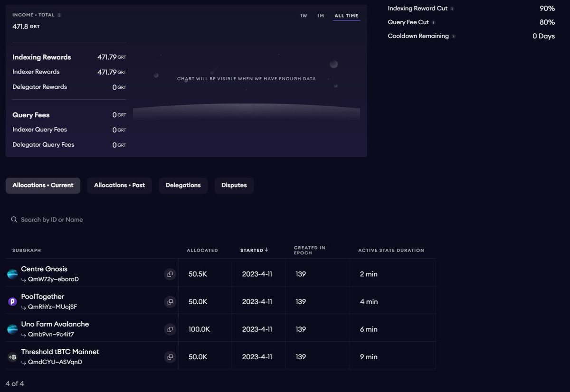570x392 pixels.
Task: Click Centre Gnosis subgraph avatar
Action: tap(12, 274)
